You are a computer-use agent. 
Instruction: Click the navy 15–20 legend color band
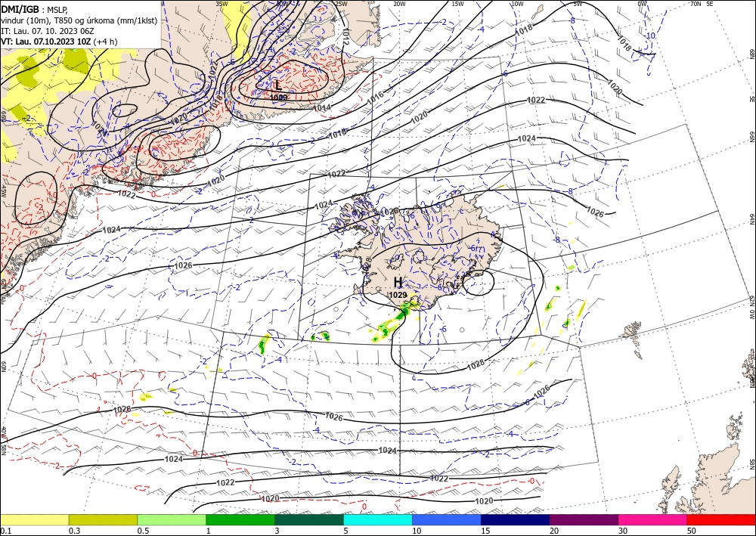tap(516, 519)
